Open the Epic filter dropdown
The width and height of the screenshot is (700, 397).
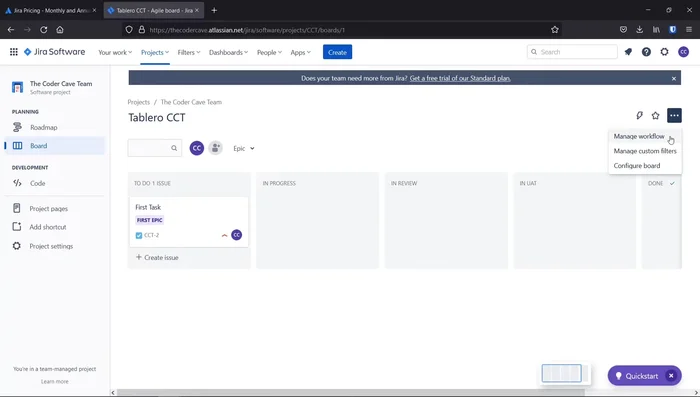pos(244,148)
